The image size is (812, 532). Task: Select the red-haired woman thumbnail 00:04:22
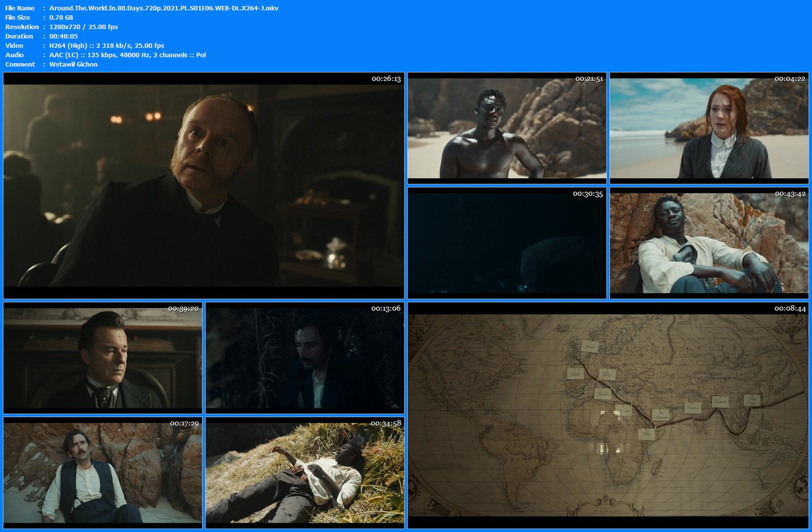click(x=709, y=128)
